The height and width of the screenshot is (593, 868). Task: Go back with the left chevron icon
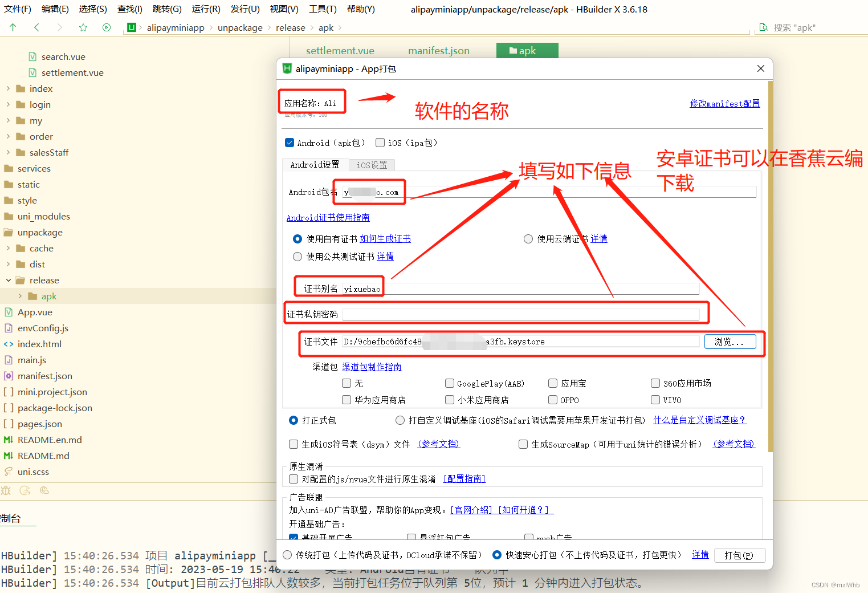pos(36,27)
